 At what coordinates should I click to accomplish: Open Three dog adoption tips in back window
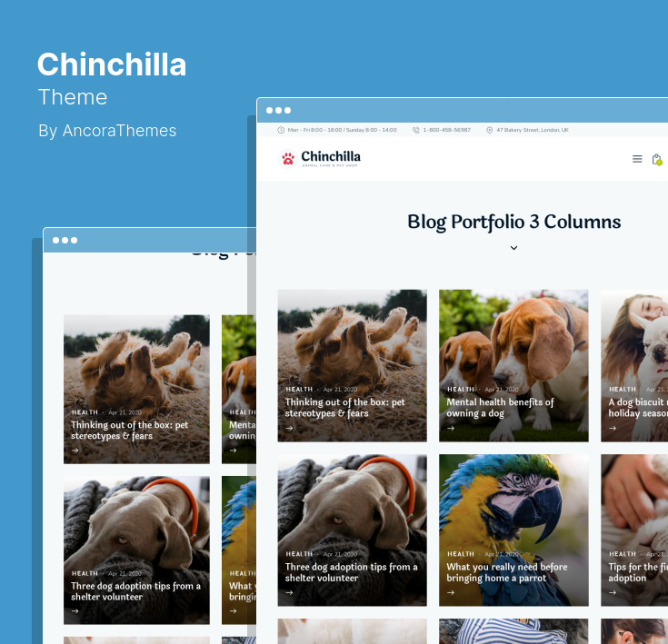(135, 591)
